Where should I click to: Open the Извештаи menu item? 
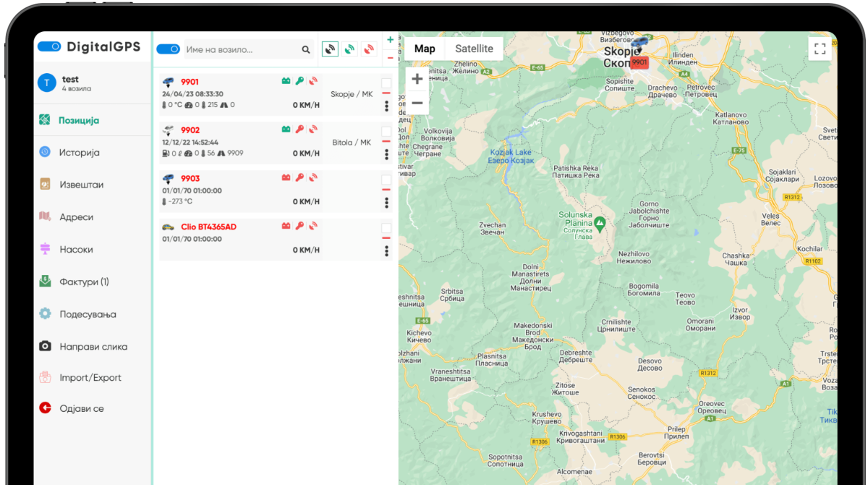coord(82,185)
